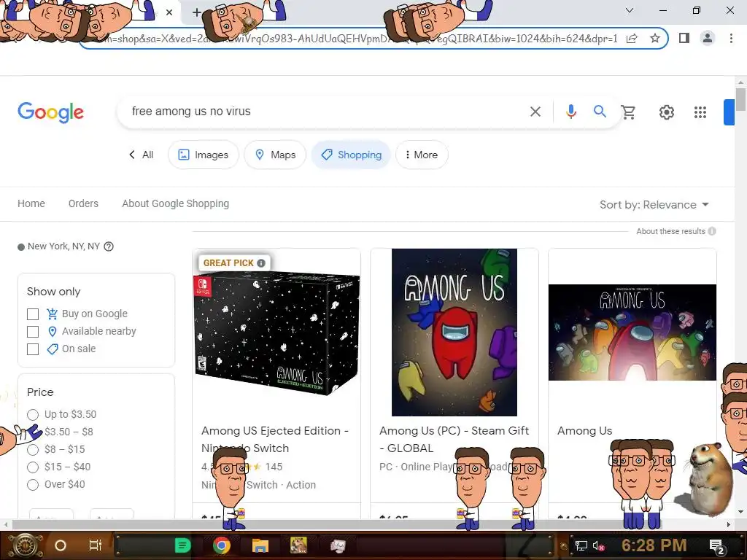Open a new browser tab

click(196, 12)
